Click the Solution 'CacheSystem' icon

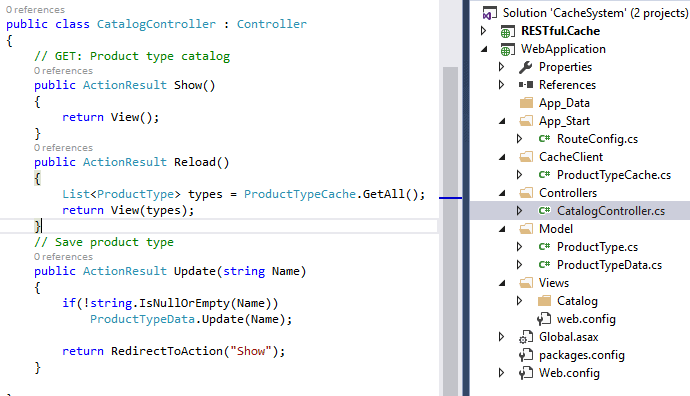[489, 13]
